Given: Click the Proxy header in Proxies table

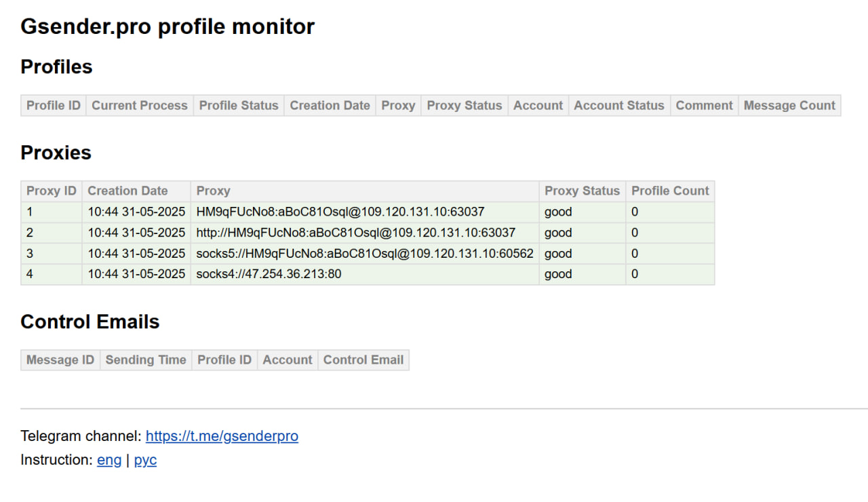Looking at the screenshot, I should 365,191.
